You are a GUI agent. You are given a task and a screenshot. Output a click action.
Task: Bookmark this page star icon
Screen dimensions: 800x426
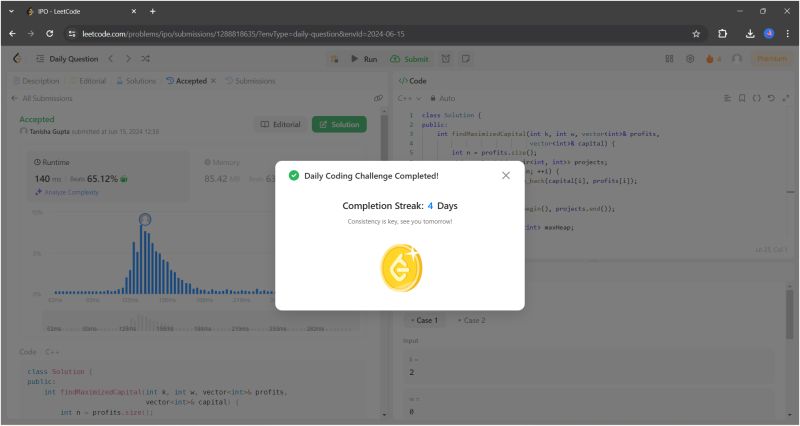696,34
